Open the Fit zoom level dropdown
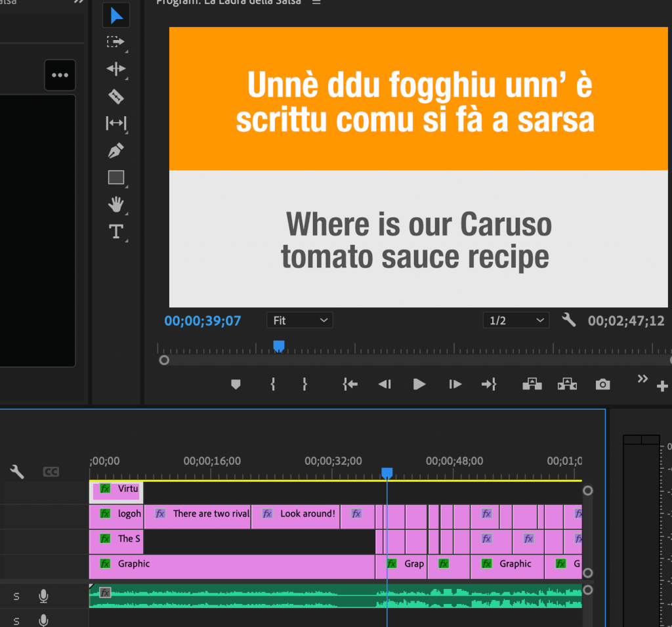The image size is (672, 627). [x=300, y=320]
